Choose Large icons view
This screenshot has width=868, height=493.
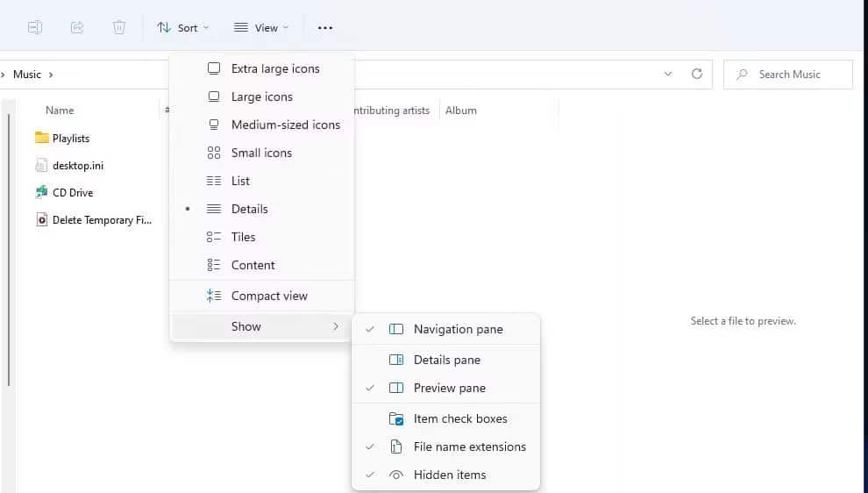click(262, 97)
